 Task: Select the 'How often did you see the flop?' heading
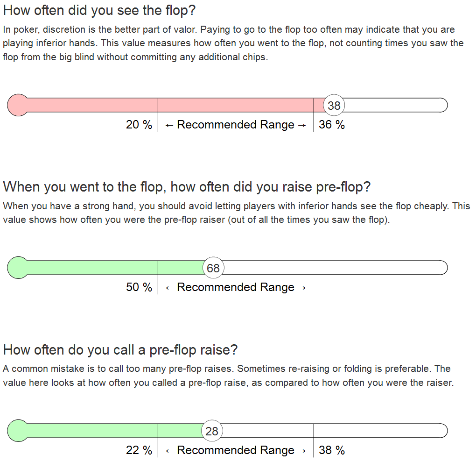point(99,11)
